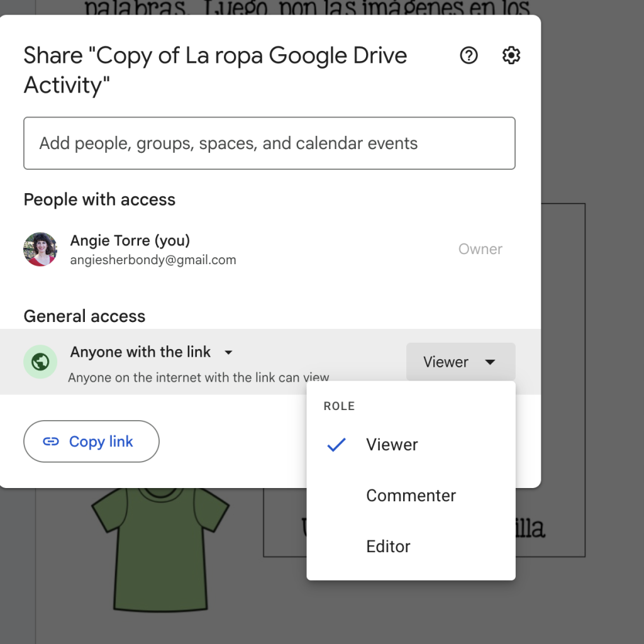The height and width of the screenshot is (644, 644).
Task: Click the dialog title 'Share Copy of La ropa'
Action: tap(215, 70)
